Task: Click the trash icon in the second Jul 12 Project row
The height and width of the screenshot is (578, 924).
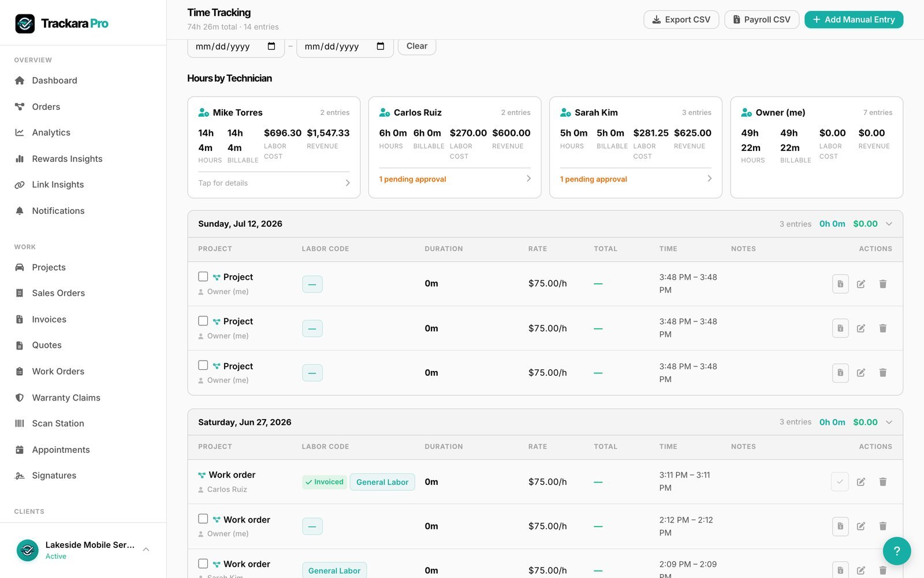Action: pos(882,328)
